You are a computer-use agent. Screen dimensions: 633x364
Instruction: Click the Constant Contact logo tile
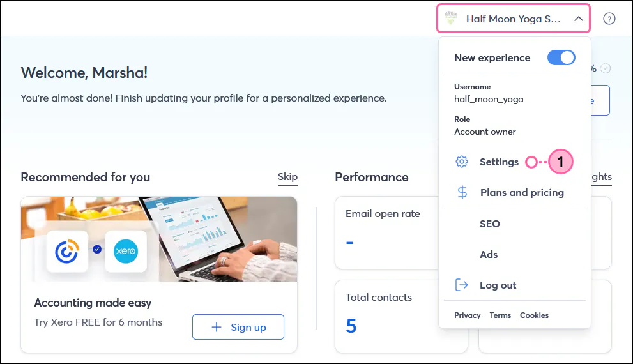point(67,252)
